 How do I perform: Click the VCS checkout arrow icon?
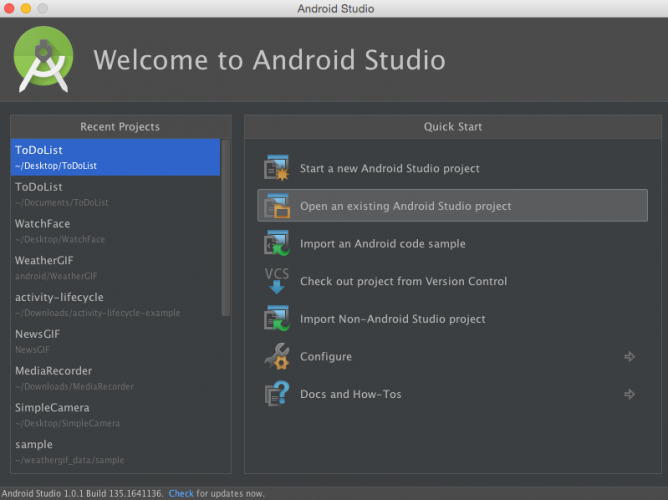[x=276, y=281]
